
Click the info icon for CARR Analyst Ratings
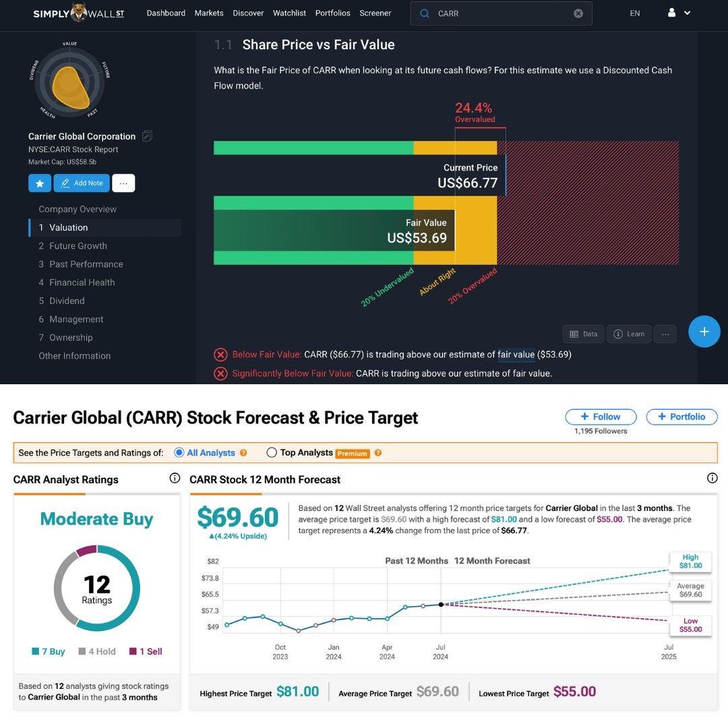(175, 478)
